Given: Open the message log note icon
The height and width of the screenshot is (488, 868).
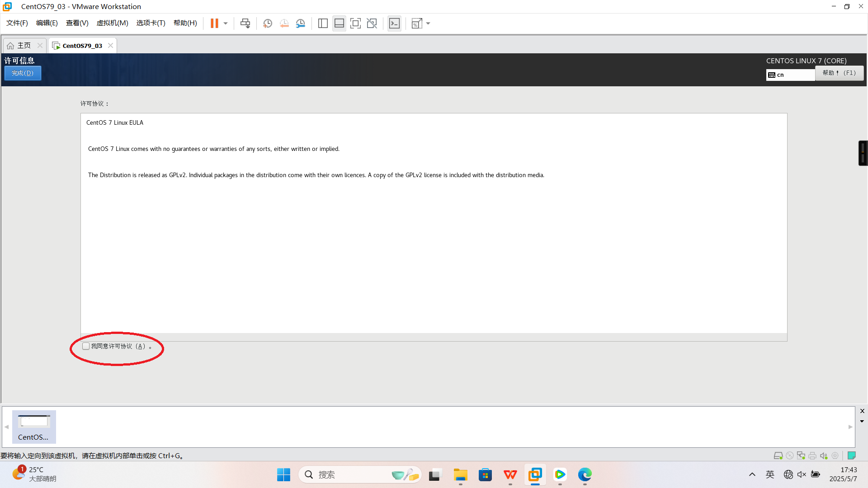Looking at the screenshot, I should [852, 455].
